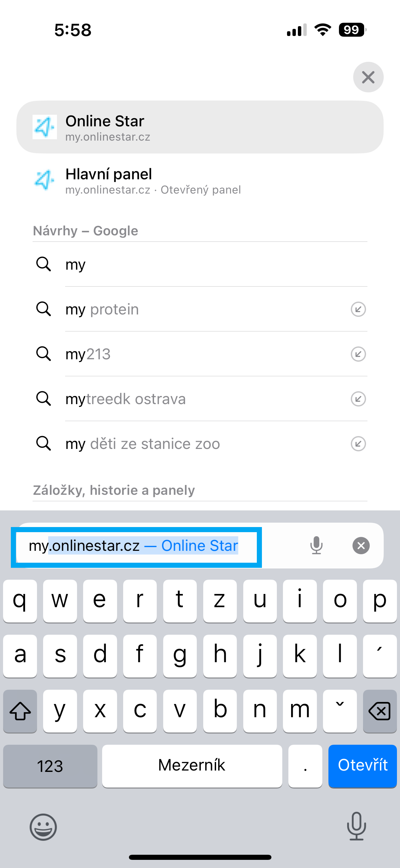400x868 pixels.
Task: Fill in 'my protein' suggestion arrow
Action: coord(358,309)
